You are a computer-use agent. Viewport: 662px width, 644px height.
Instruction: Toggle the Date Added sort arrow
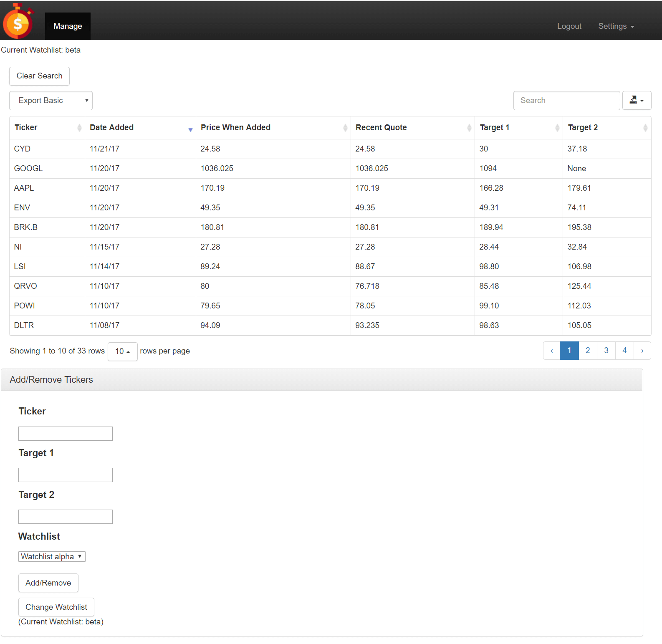190,130
